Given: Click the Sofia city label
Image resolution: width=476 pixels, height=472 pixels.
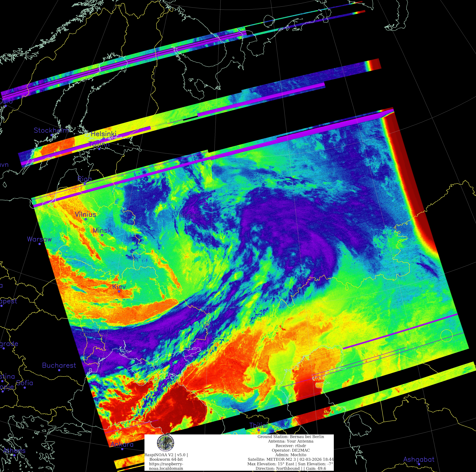Looking at the screenshot, I should [x=24, y=383].
